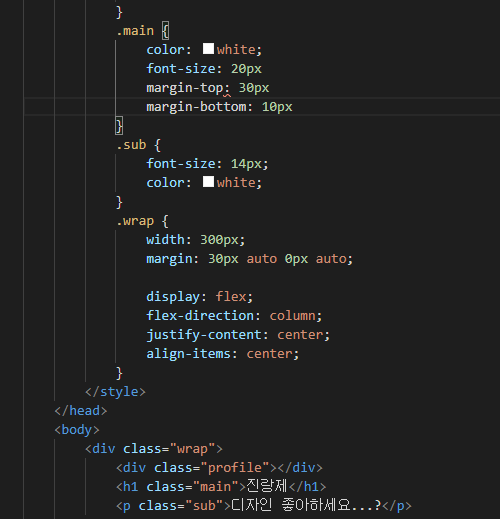This screenshot has height=519, width=500.
Task: Click the highlighted closing brace of .main
Action: coord(119,126)
